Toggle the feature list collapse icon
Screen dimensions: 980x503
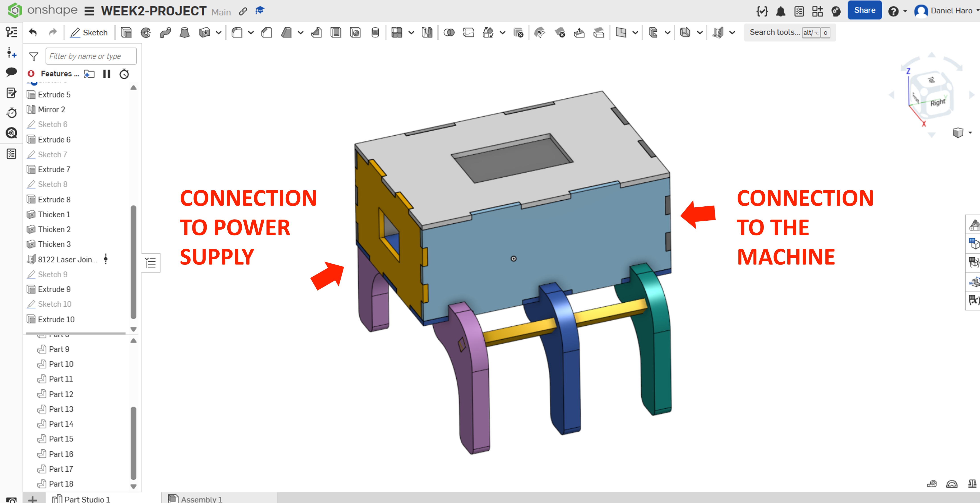click(151, 263)
